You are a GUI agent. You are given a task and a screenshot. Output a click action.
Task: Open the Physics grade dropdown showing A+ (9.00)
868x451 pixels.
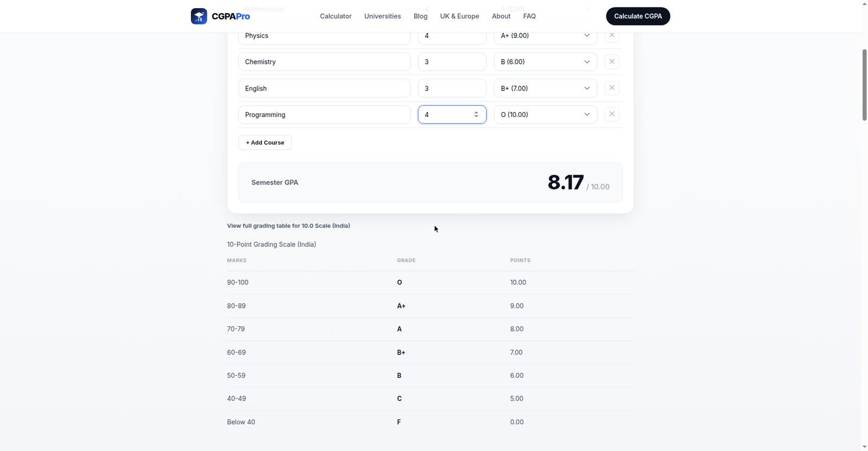pos(545,36)
